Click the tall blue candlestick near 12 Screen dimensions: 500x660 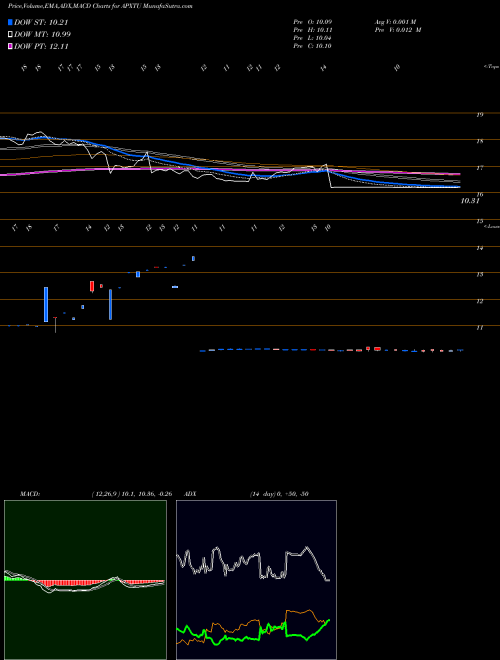coord(46,304)
